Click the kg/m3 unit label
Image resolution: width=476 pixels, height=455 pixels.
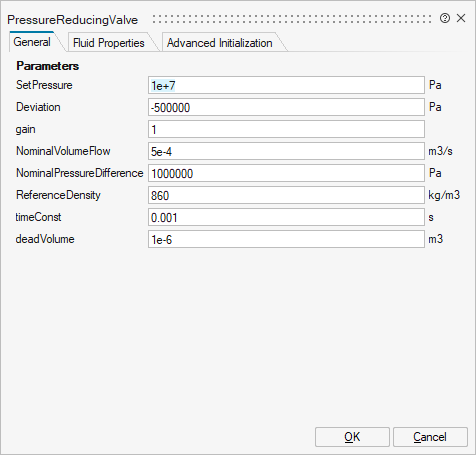pos(444,195)
